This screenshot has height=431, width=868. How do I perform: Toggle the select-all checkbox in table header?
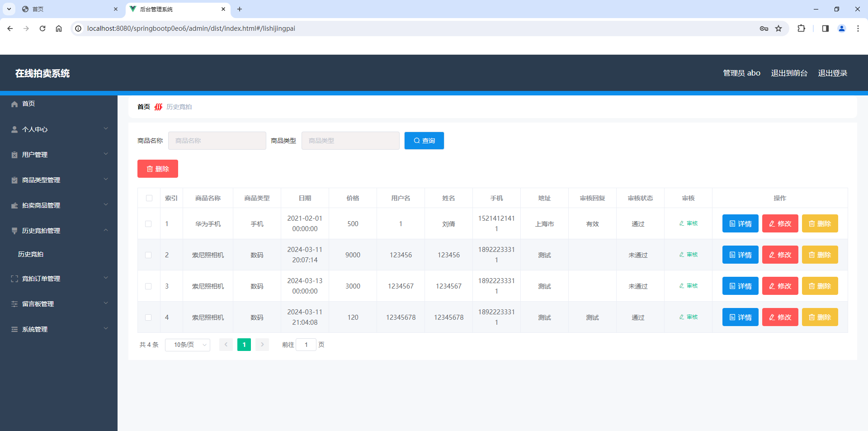149,198
